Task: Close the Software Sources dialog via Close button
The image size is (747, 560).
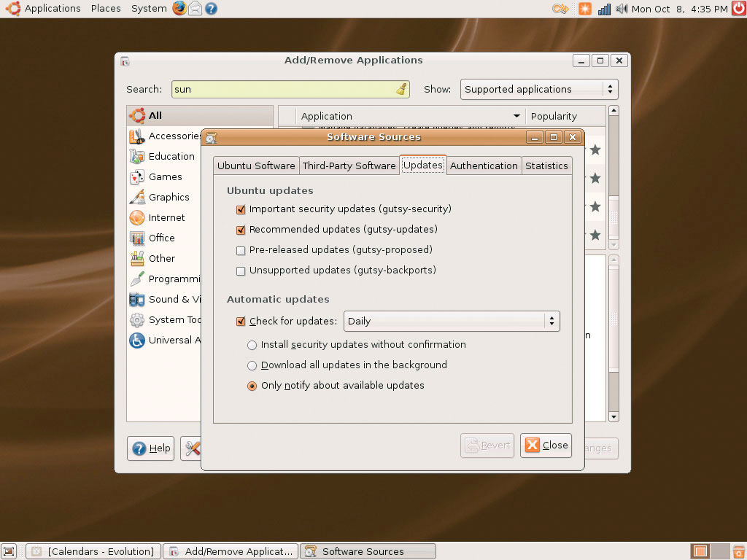Action: 546,446
